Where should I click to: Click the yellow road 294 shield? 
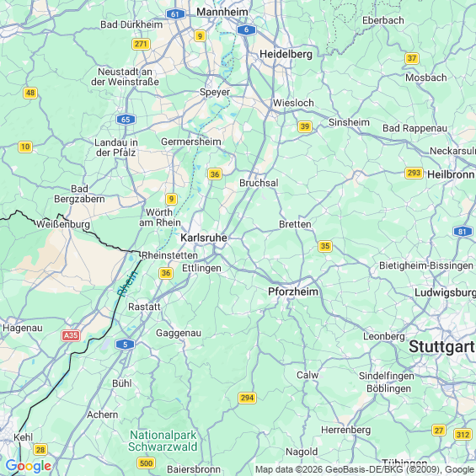[x=247, y=398]
